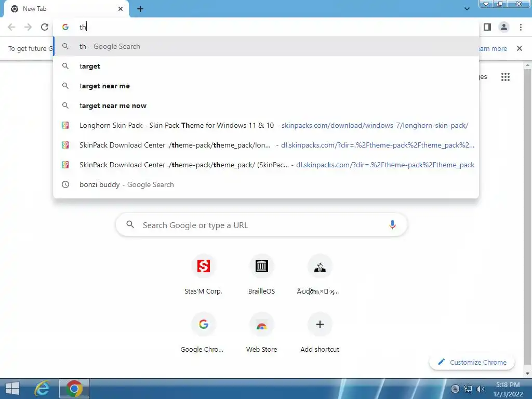
Task: Open Chrome three-dot menu
Action: pos(521,27)
